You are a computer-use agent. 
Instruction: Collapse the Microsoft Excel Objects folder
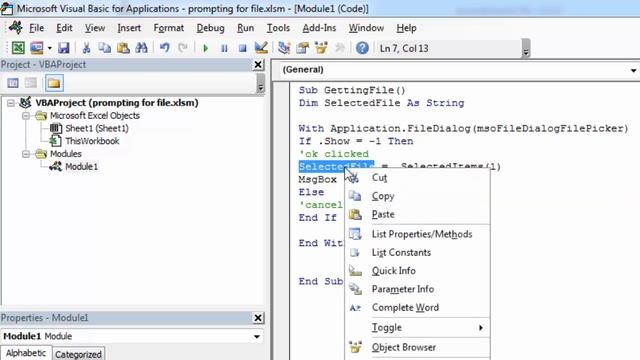26,116
